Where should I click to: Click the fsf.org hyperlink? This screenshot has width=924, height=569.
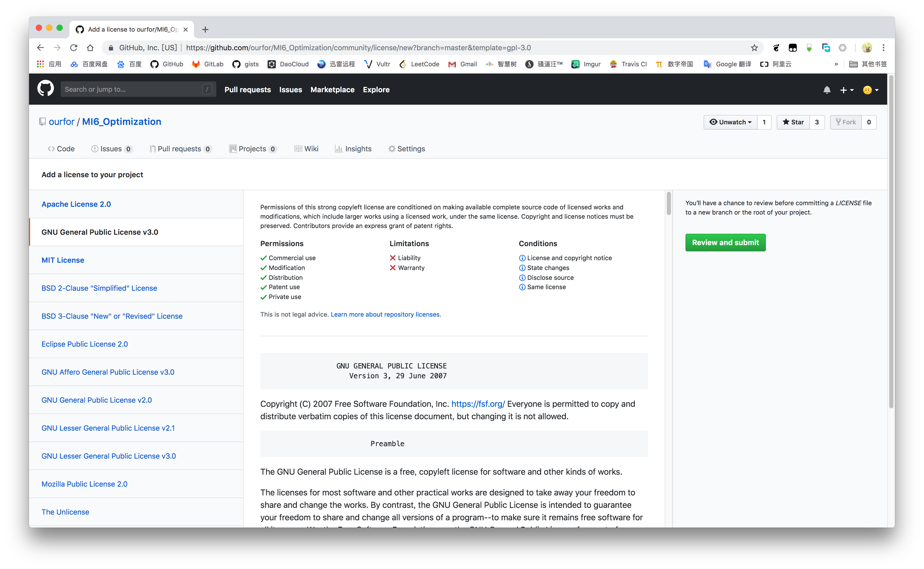pyautogui.click(x=478, y=403)
